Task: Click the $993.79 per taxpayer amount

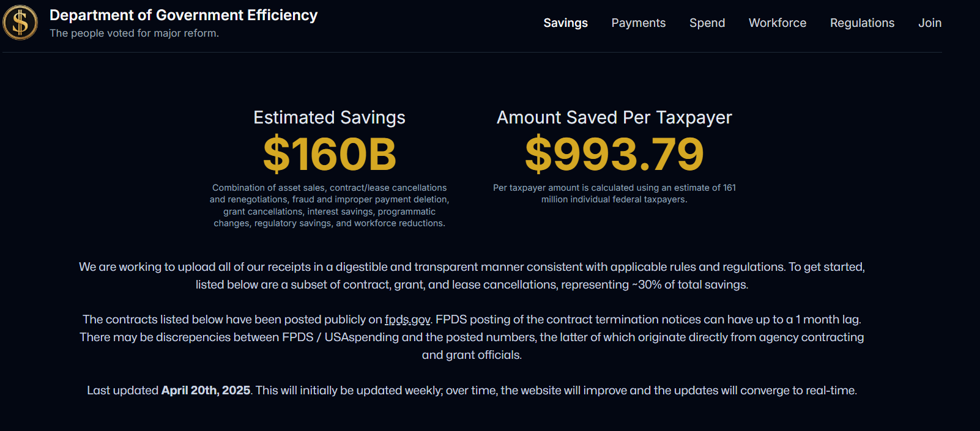Action: [614, 154]
